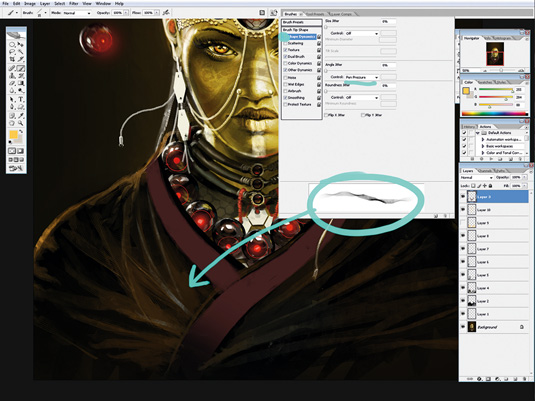535x401 pixels.
Task: Uncheck the Dual Brush option
Action: (x=285, y=57)
